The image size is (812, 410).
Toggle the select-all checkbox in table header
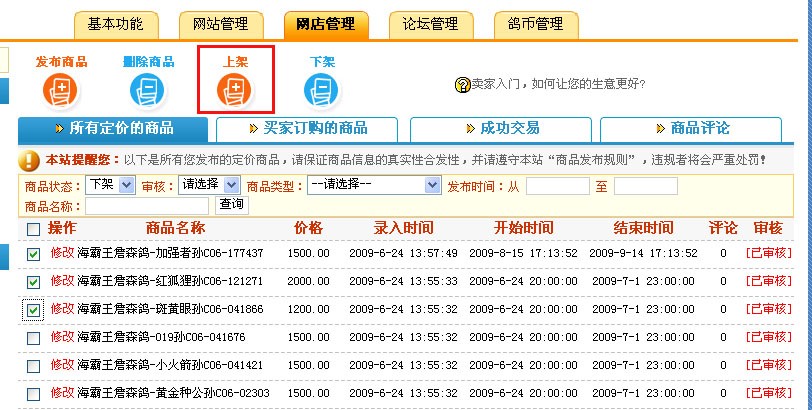pyautogui.click(x=33, y=229)
